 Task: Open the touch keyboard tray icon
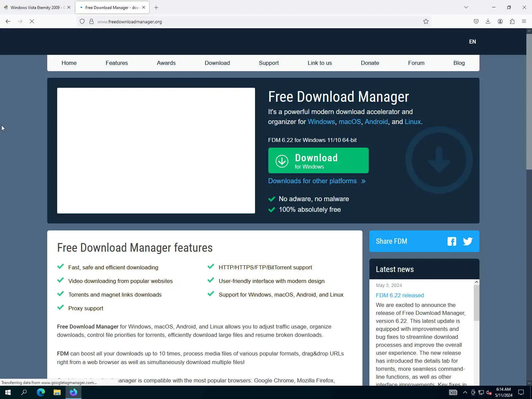[x=453, y=392]
